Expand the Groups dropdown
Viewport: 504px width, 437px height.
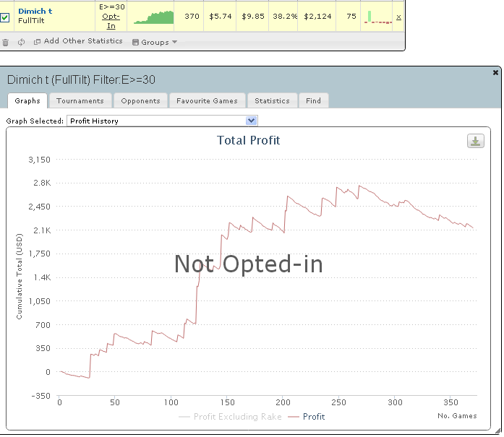(x=155, y=42)
